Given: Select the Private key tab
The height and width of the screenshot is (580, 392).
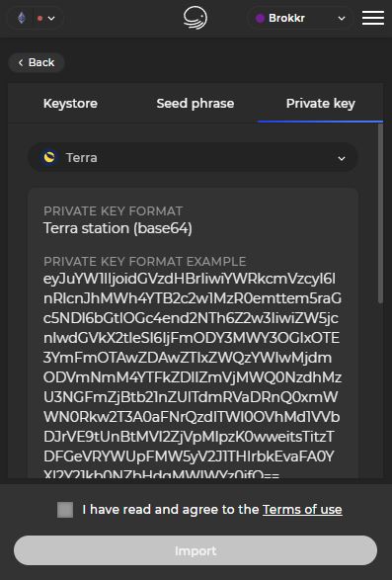Looking at the screenshot, I should [x=320, y=104].
